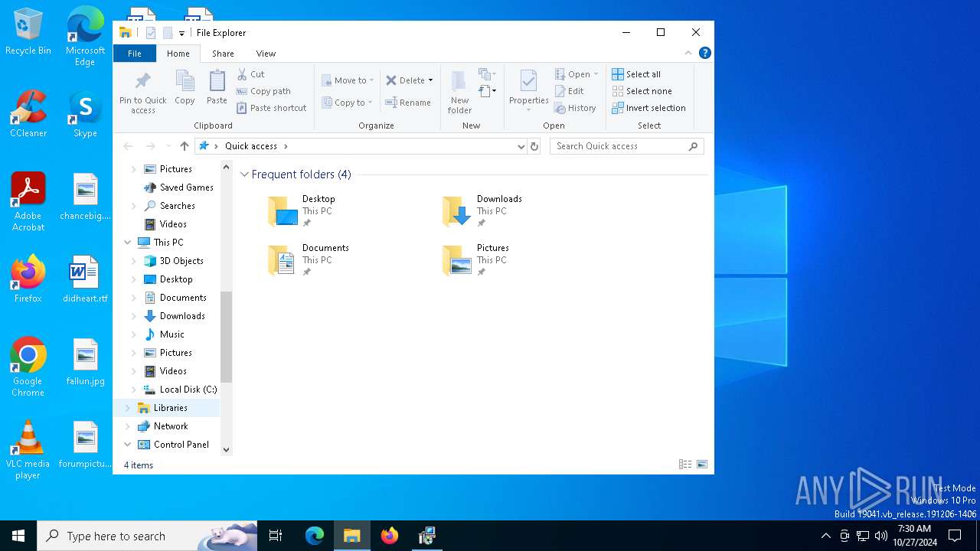Click the navigation pane scrollbar thumb

[x=226, y=337]
